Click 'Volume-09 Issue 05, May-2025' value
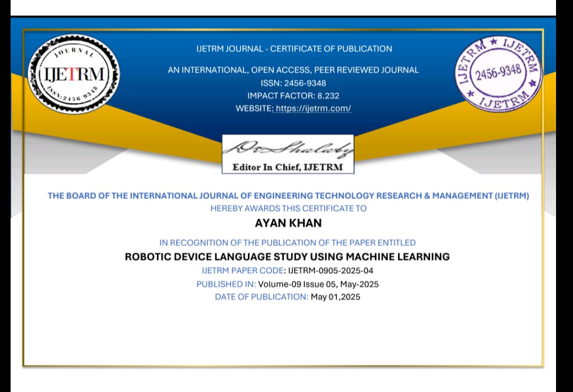The height and width of the screenshot is (392, 573). (x=318, y=284)
